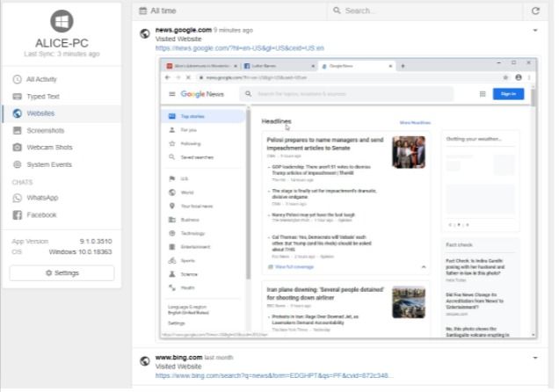Click the Pelosi story photo thumbnail
The height and width of the screenshot is (392, 559).
(x=409, y=152)
